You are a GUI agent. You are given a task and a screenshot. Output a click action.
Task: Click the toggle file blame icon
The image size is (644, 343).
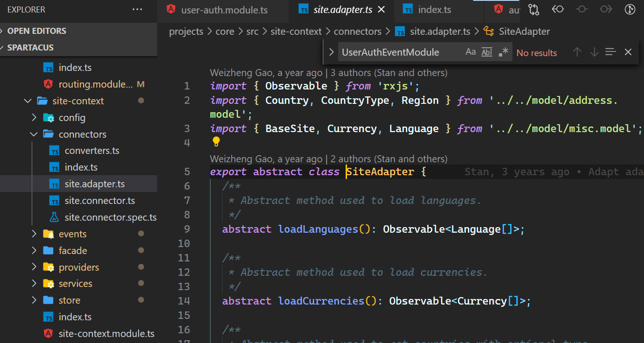coord(630,9)
